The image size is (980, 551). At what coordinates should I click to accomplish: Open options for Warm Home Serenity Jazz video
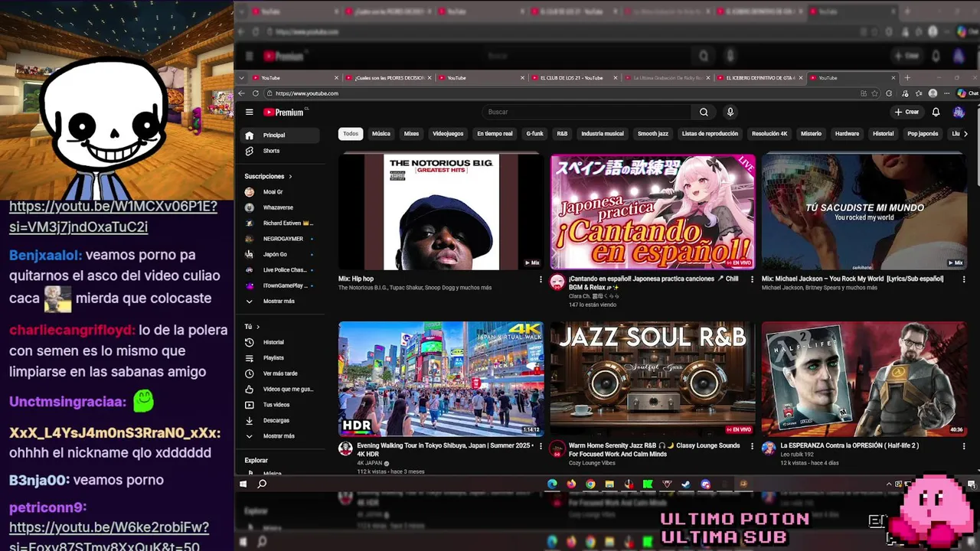click(752, 446)
